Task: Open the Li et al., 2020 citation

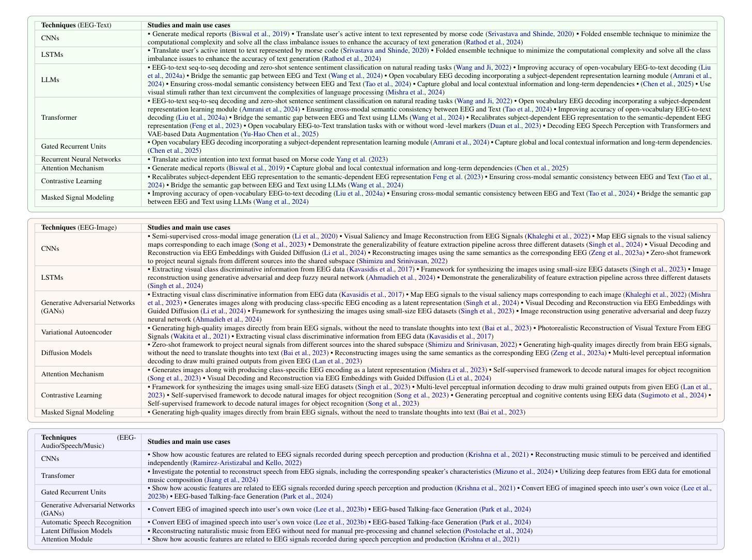Action: (x=315, y=236)
